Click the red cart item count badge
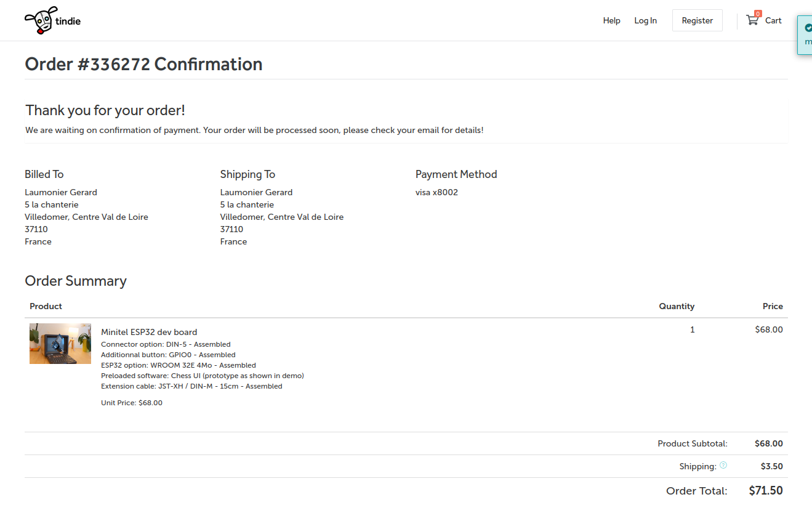The width and height of the screenshot is (812, 505). (758, 14)
